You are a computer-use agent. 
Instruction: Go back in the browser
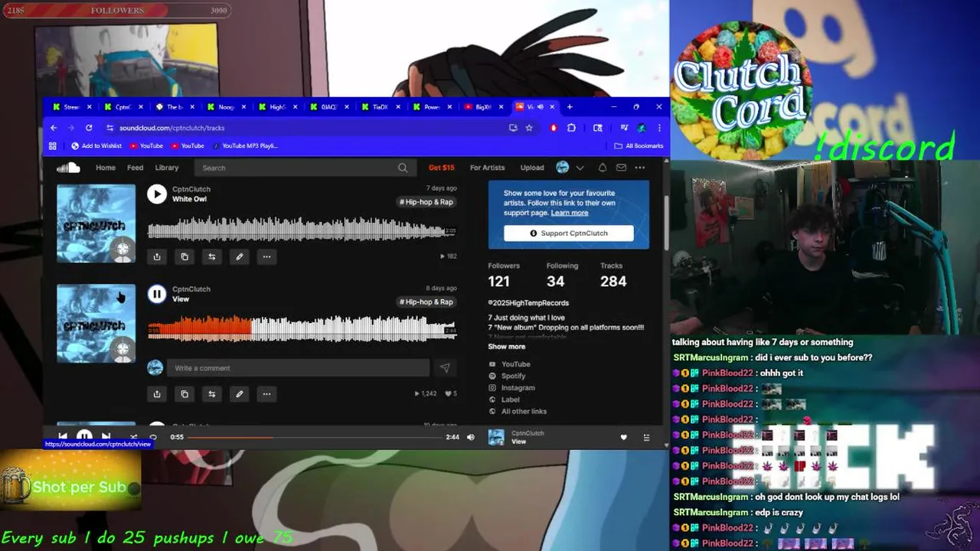pyautogui.click(x=54, y=128)
